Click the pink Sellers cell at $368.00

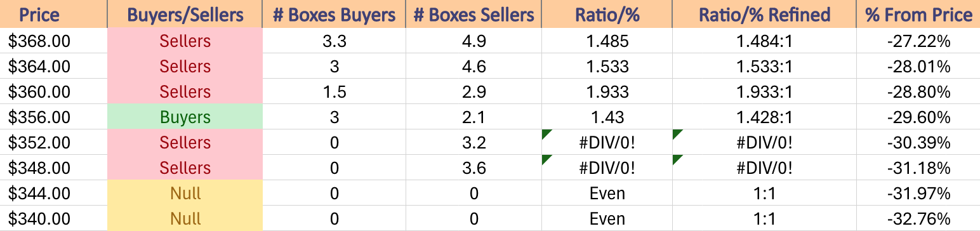(185, 41)
